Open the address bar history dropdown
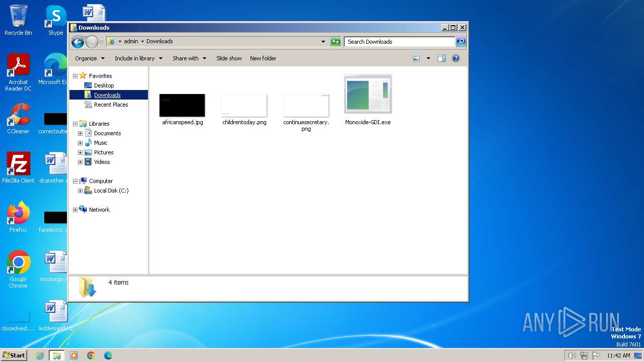Screen dimensions: 644x362 click(x=323, y=42)
